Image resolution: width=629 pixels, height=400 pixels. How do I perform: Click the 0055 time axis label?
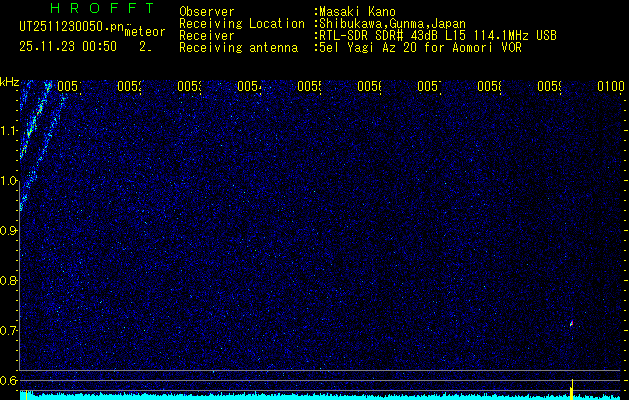pos(309,86)
